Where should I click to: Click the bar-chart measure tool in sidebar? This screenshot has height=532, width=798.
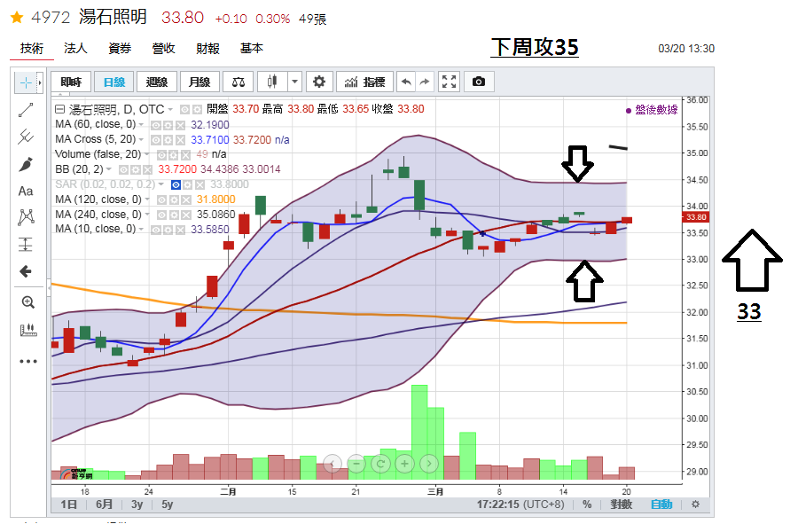(28, 330)
